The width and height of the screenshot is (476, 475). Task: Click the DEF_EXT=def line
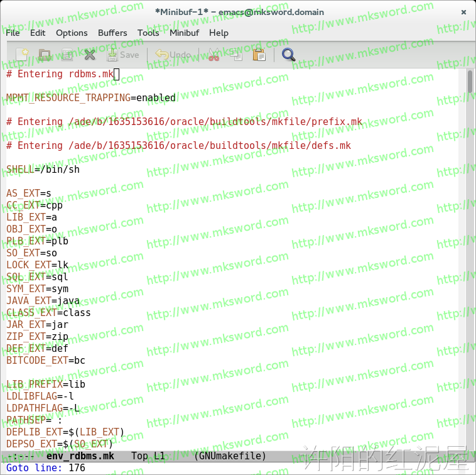pos(37,348)
